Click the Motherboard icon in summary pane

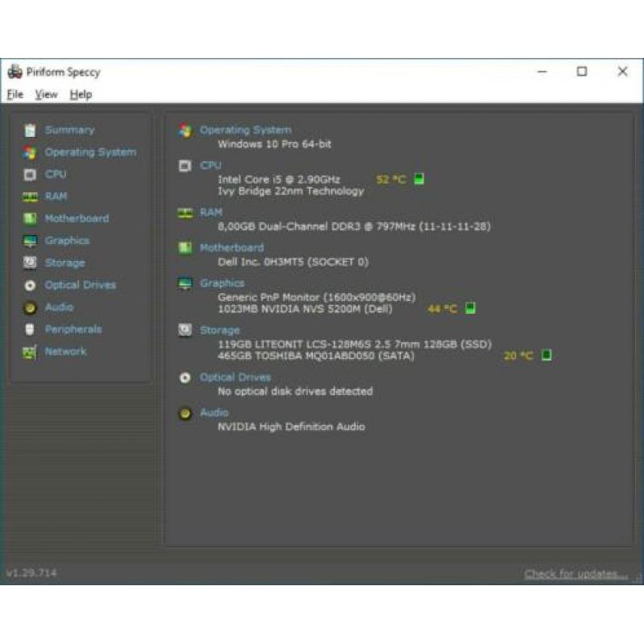pos(185,248)
